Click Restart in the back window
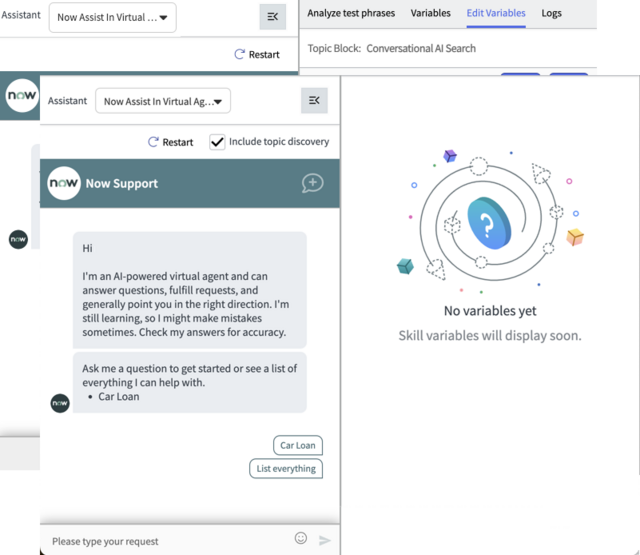Image resolution: width=640 pixels, height=555 pixels. (x=257, y=54)
